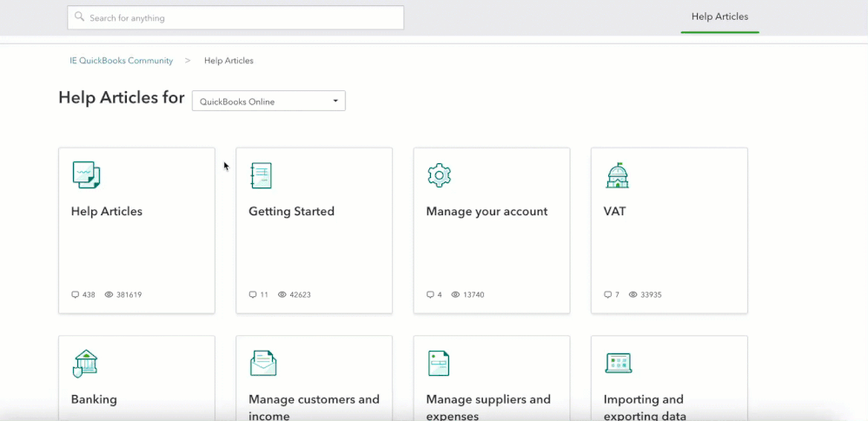Click the importing and exporting data icon
This screenshot has height=421, width=868.
(618, 363)
